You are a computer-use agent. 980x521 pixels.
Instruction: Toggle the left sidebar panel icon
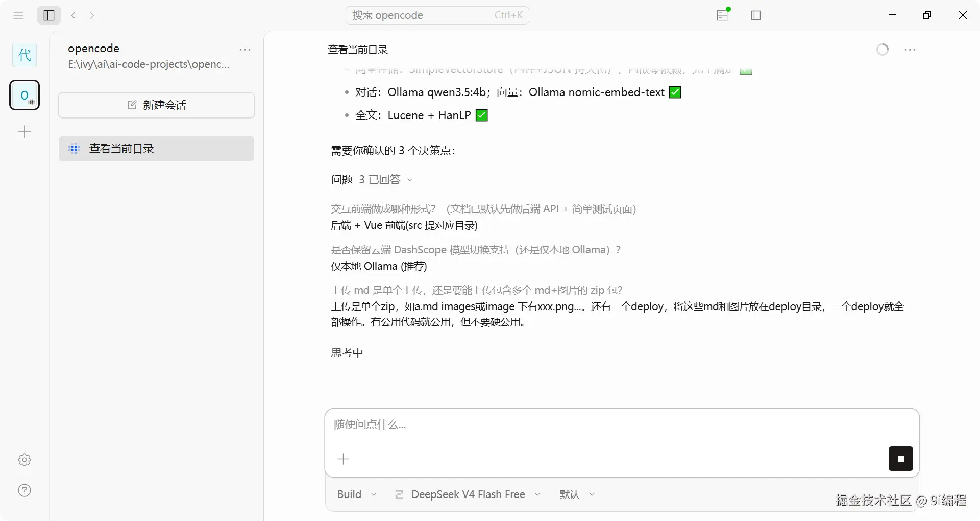49,15
